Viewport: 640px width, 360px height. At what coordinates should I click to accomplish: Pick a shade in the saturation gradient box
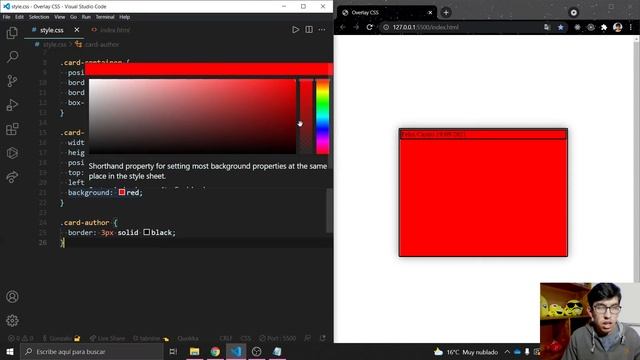click(192, 116)
